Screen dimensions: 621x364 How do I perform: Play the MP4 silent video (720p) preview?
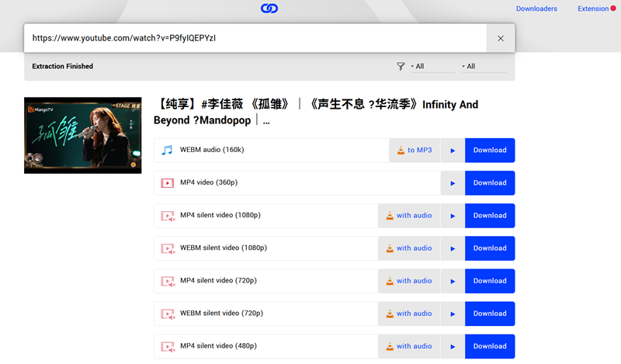[453, 281]
